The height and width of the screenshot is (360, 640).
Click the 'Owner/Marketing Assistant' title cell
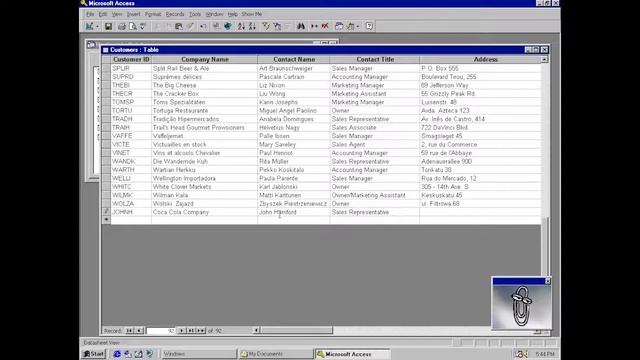pos(375,195)
